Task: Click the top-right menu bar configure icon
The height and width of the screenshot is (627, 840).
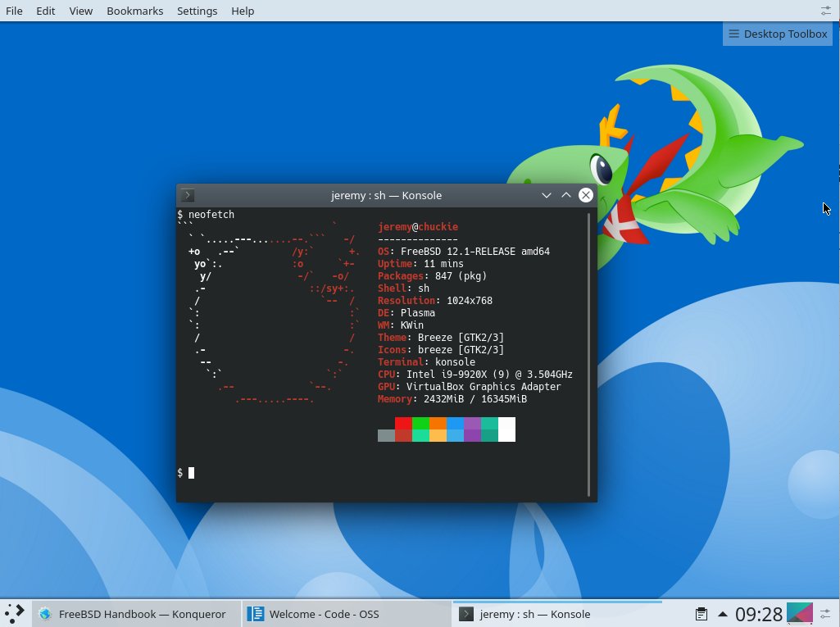Action: (825, 11)
